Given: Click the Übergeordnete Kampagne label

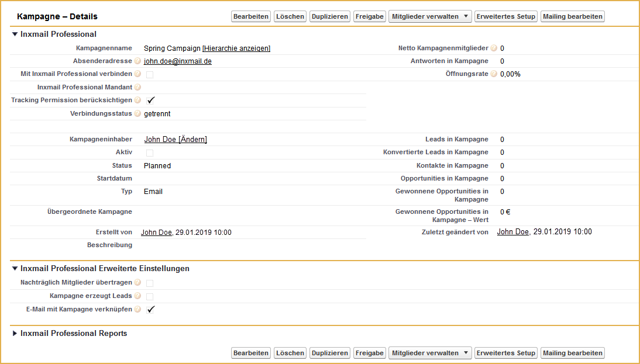Looking at the screenshot, I should [90, 212].
